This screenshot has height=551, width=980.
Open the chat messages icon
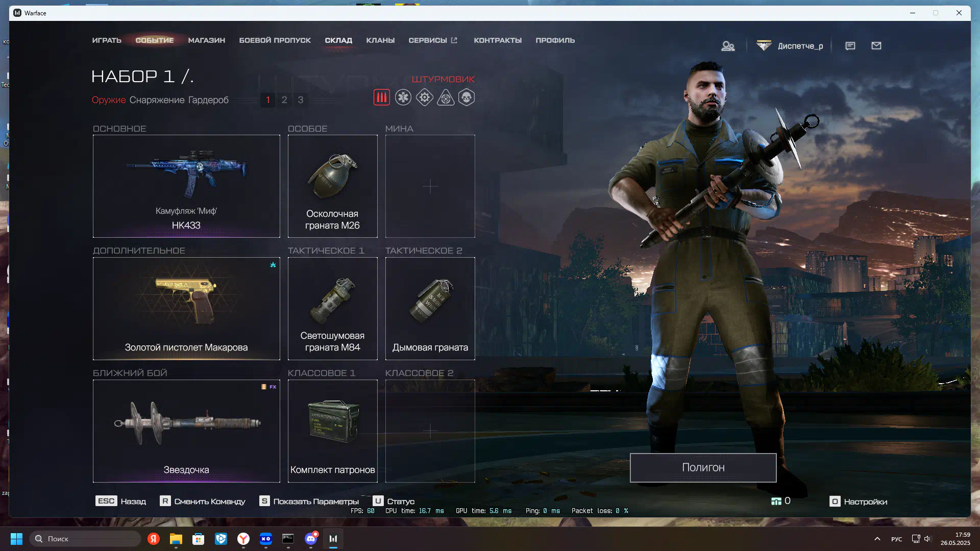[850, 46]
